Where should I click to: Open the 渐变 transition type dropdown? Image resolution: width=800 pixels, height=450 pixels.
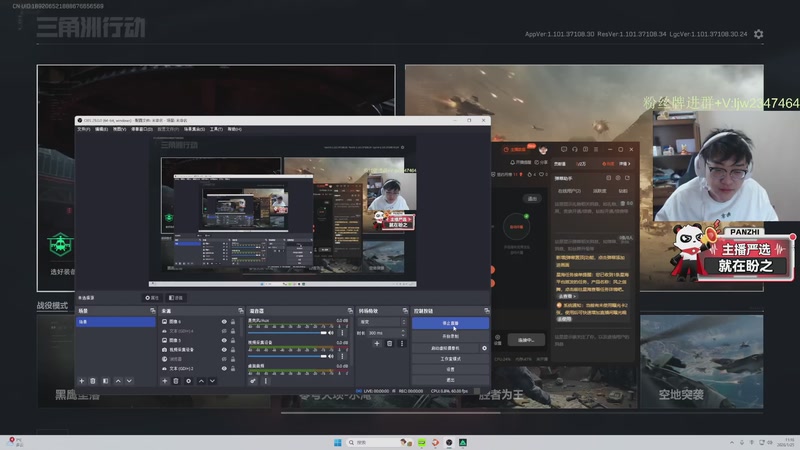[383, 322]
